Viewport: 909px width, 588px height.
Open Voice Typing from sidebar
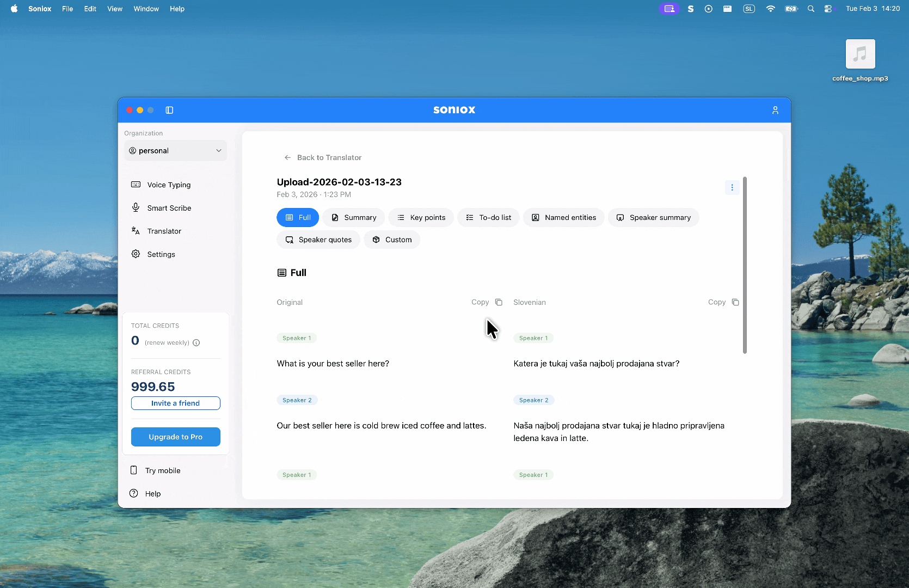point(169,185)
